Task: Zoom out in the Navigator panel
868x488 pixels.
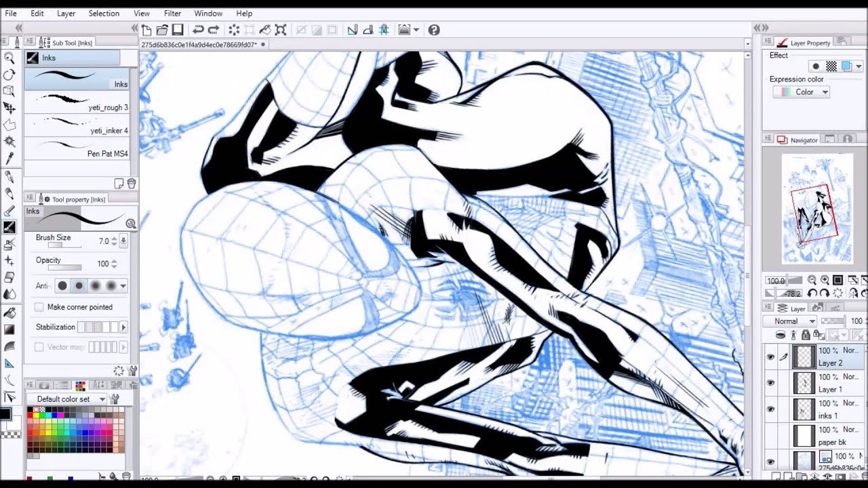Action: [812, 281]
